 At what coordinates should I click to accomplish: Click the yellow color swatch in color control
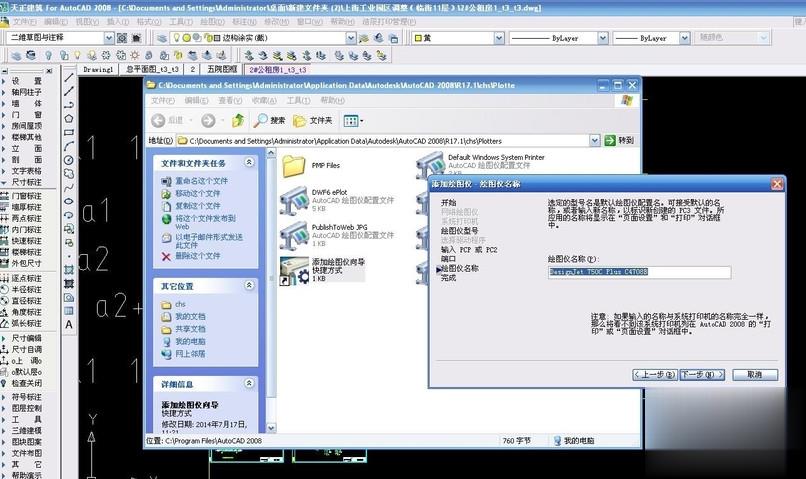coord(418,38)
